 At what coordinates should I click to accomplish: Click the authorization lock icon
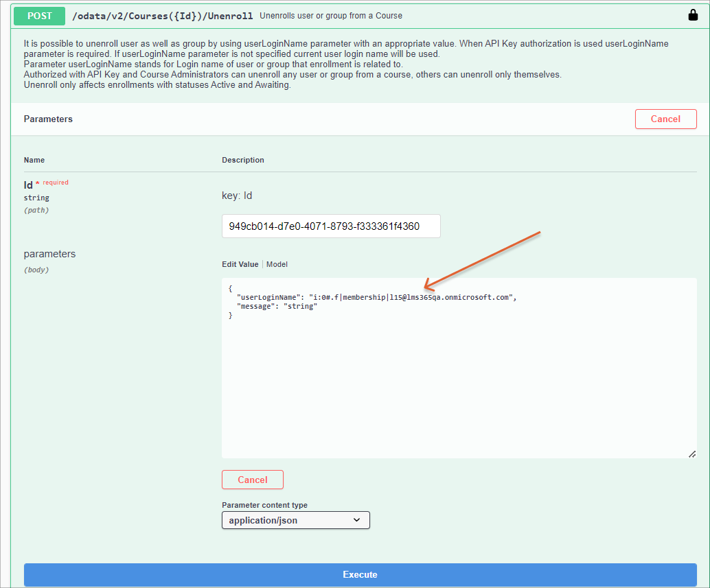click(x=693, y=15)
